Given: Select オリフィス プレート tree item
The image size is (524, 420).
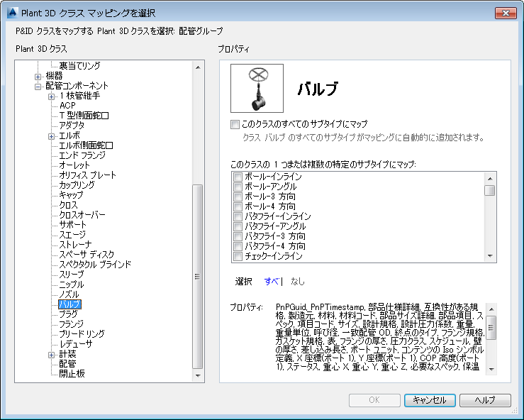Looking at the screenshot, I should [87, 175].
